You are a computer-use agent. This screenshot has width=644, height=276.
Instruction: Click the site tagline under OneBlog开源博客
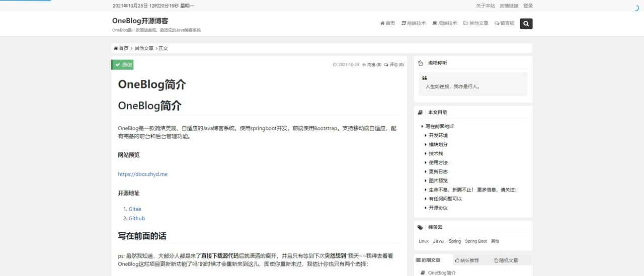click(156, 30)
